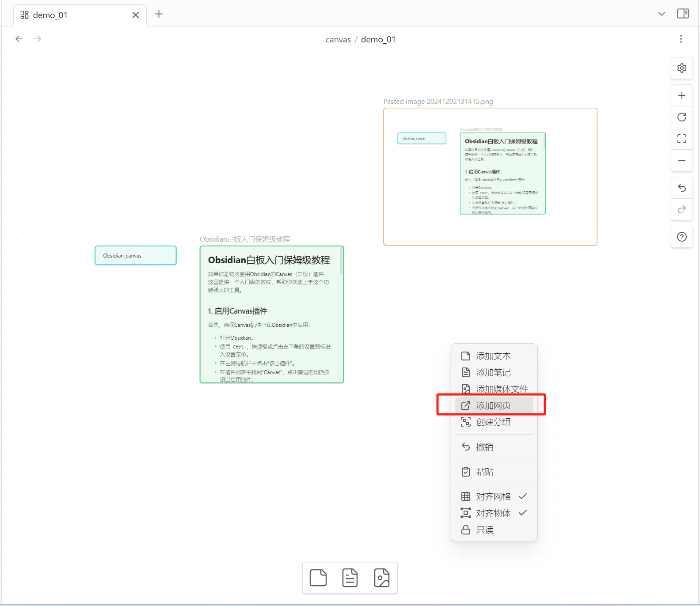The image size is (700, 606).
Task: Add note from vault via bottom toolbar
Action: coord(350,578)
